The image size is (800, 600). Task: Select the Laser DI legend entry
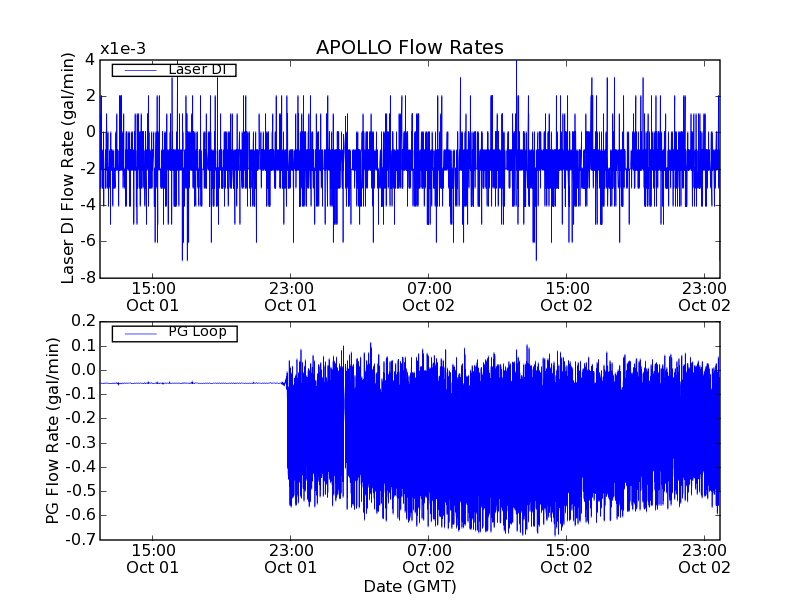(x=174, y=69)
